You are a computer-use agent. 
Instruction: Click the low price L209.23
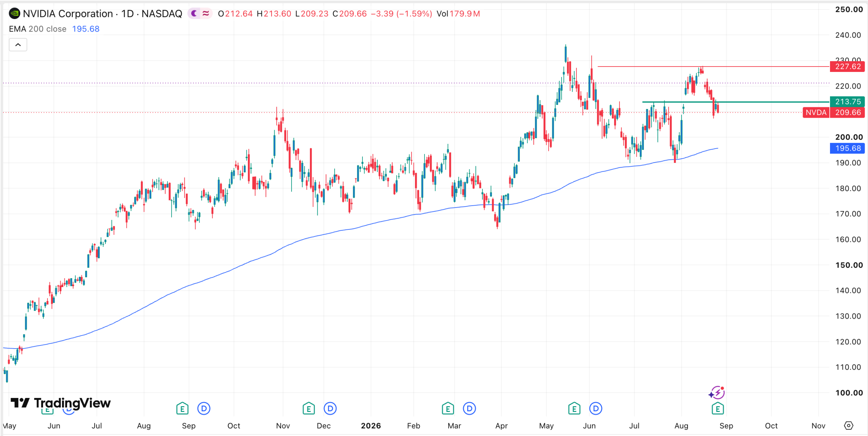tap(312, 14)
